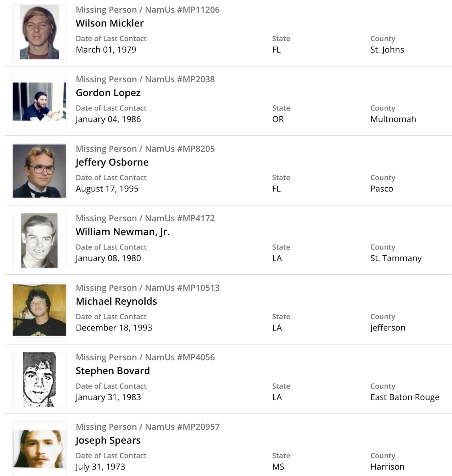Click the Michael Reynolds name link
The image size is (452, 476).
click(116, 301)
